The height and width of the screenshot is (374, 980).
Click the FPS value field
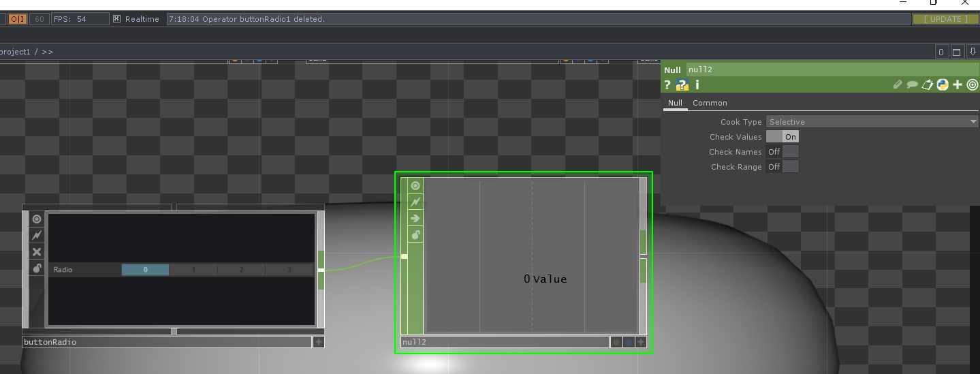[x=80, y=19]
